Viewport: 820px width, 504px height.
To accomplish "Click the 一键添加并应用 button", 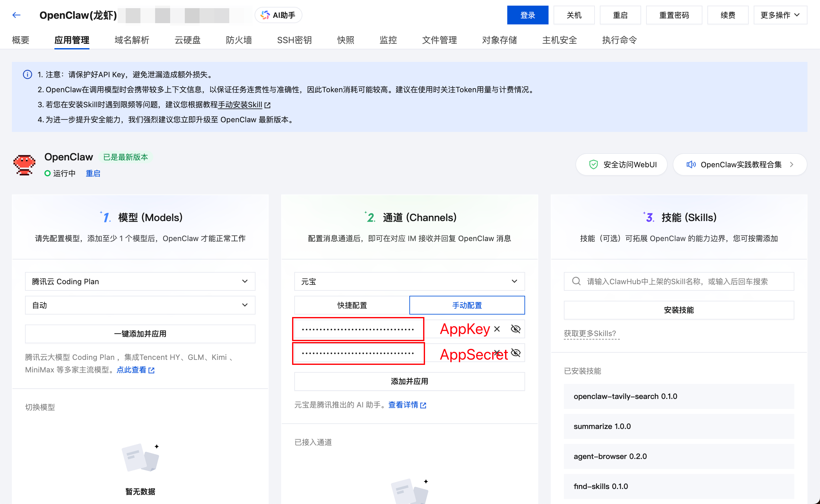I will 140,334.
